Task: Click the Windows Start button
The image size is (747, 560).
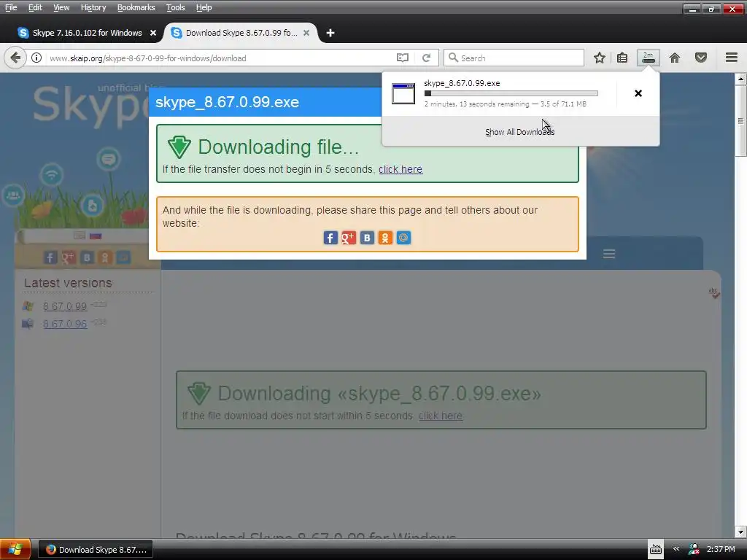Action: [15, 549]
